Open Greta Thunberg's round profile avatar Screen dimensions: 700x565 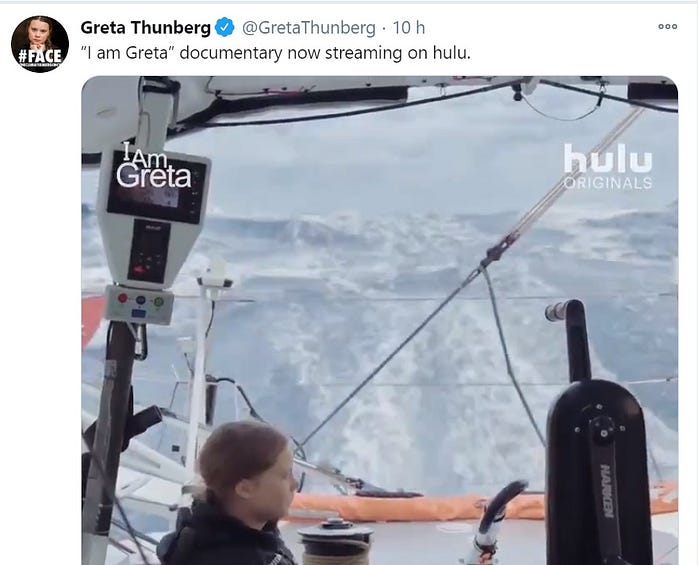pyautogui.click(x=40, y=44)
